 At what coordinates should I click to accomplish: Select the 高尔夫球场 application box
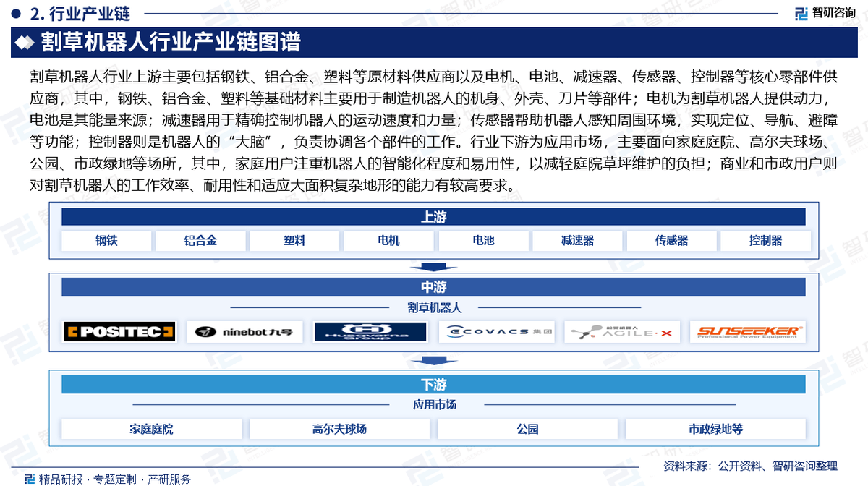click(x=339, y=429)
